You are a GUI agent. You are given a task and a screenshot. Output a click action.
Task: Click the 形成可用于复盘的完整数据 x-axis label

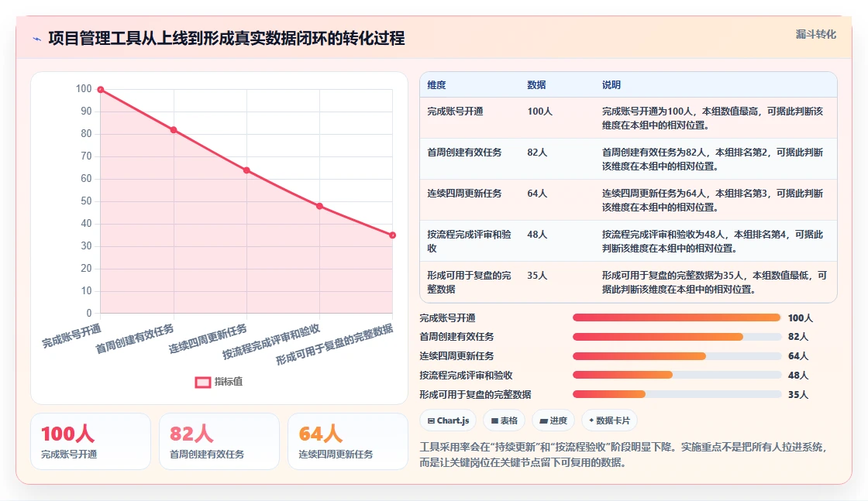click(x=334, y=345)
